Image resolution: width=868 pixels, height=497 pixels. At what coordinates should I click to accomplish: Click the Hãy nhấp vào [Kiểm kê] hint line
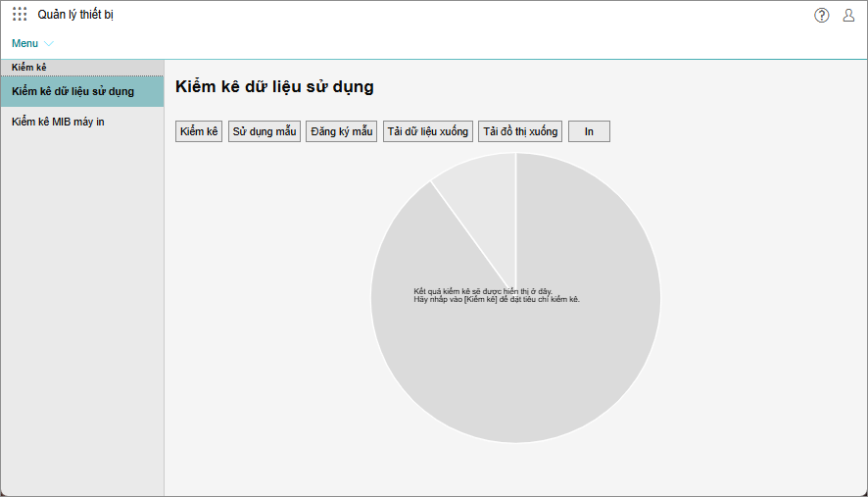click(x=497, y=299)
